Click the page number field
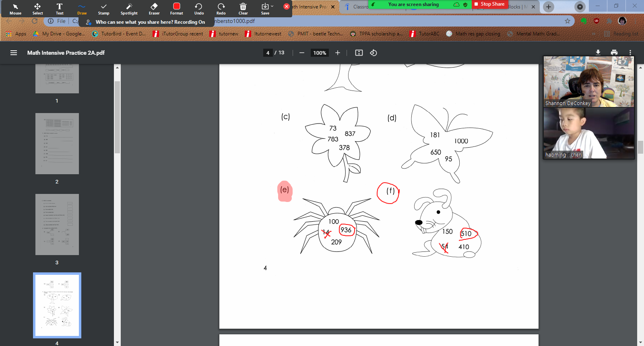Image resolution: width=644 pixels, height=346 pixels. tap(268, 53)
